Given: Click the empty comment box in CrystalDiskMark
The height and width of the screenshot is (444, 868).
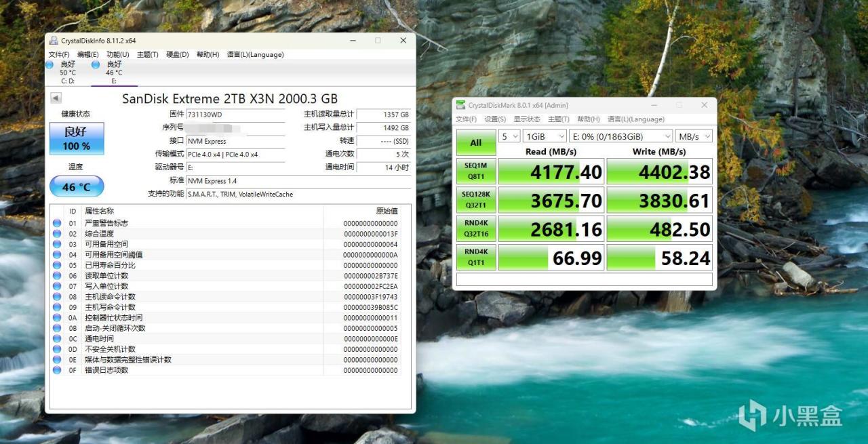Looking at the screenshot, I should (x=585, y=279).
